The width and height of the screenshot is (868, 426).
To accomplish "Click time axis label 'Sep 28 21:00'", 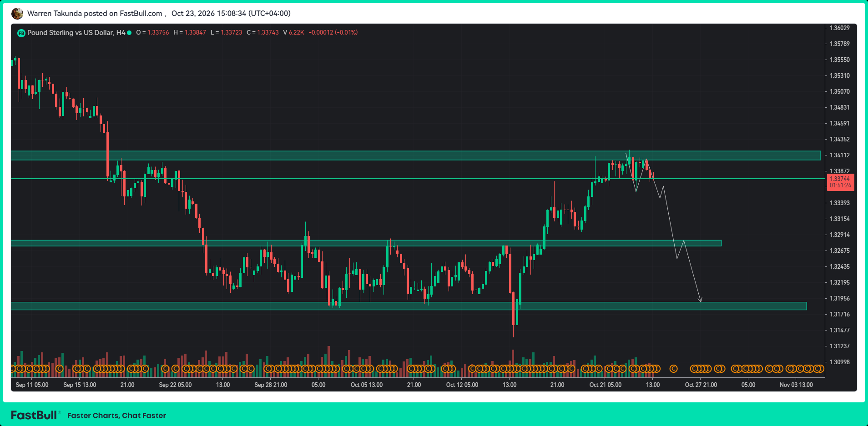I will pyautogui.click(x=271, y=385).
